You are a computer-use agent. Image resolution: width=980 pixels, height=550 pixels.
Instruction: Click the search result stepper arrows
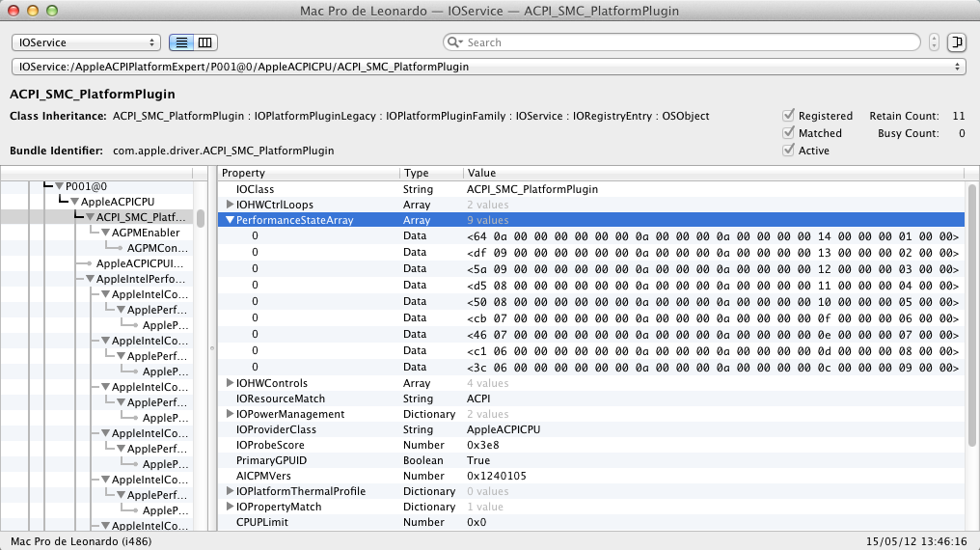934,42
